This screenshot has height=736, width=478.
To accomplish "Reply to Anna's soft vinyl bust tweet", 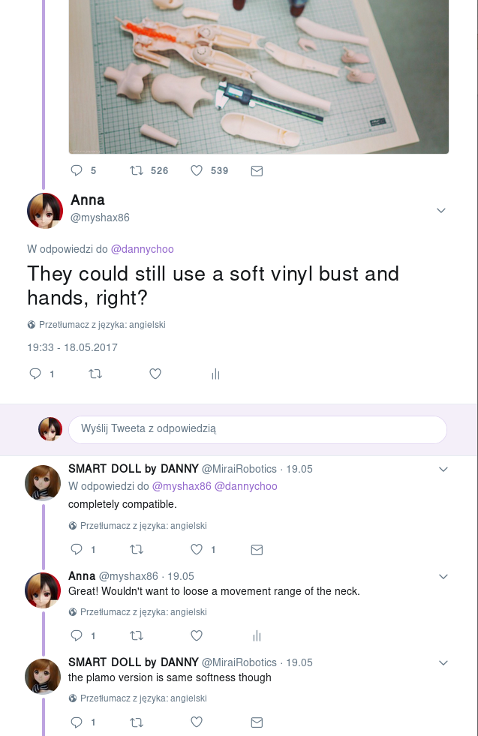I will point(35,374).
